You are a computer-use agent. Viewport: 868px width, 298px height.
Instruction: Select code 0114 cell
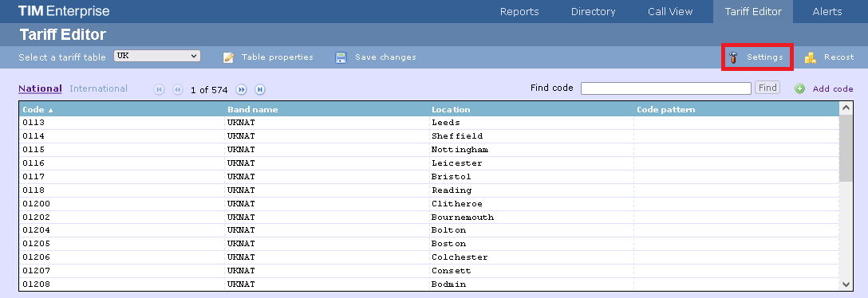tap(122, 136)
